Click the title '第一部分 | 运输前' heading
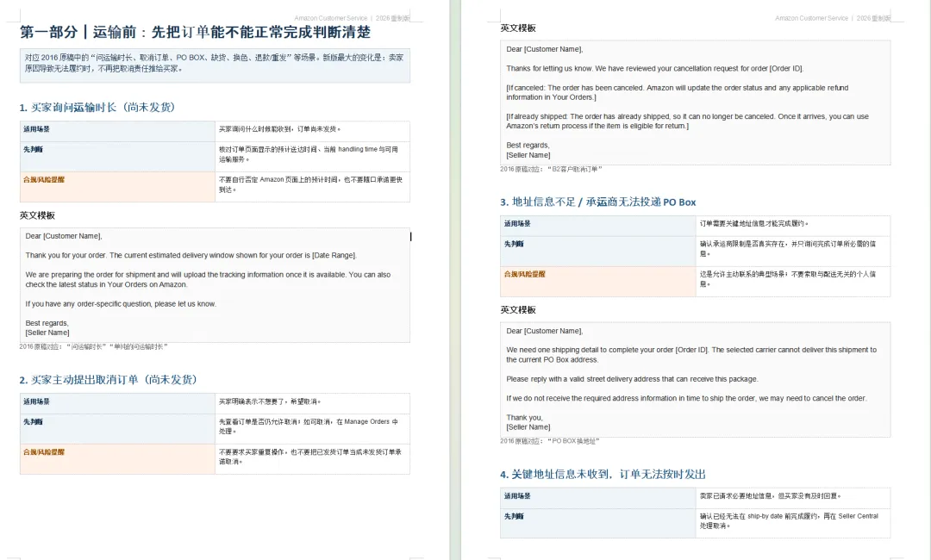This screenshot has height=560, width=931. 196,32
